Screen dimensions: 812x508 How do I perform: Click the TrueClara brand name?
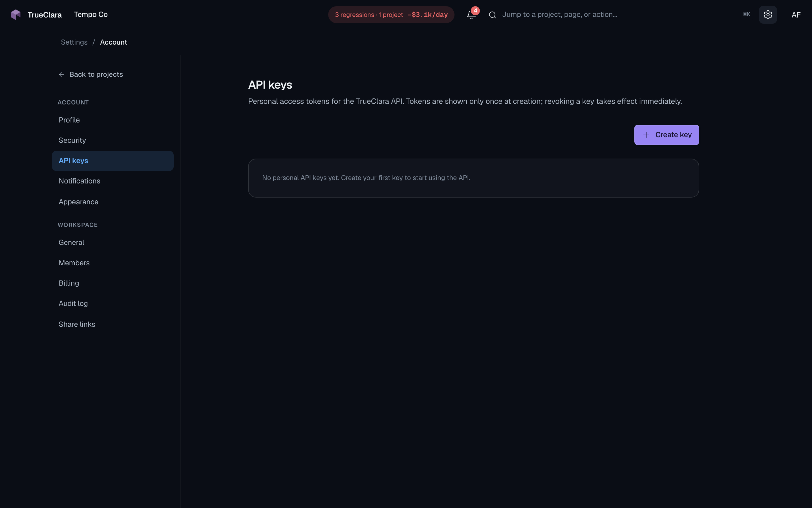tap(45, 15)
